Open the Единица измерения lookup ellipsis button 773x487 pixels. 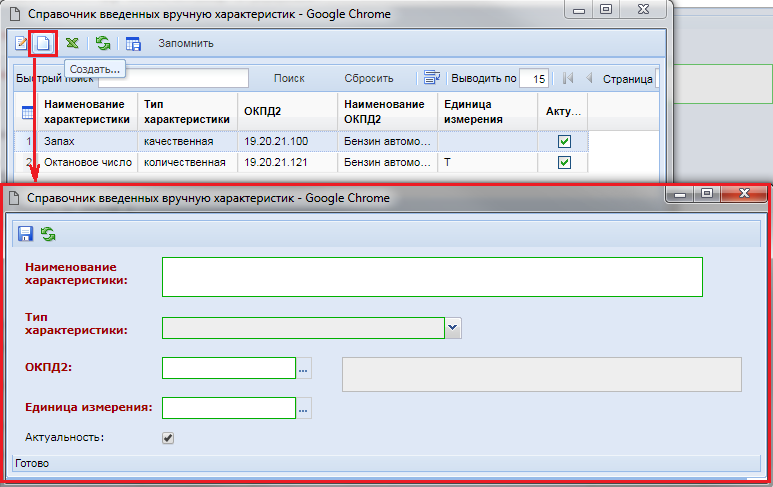point(304,407)
